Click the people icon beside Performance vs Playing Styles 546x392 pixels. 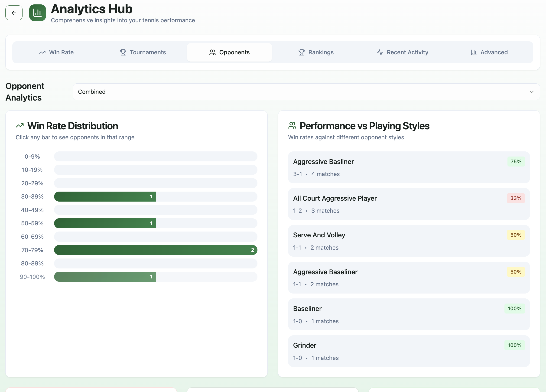point(292,126)
